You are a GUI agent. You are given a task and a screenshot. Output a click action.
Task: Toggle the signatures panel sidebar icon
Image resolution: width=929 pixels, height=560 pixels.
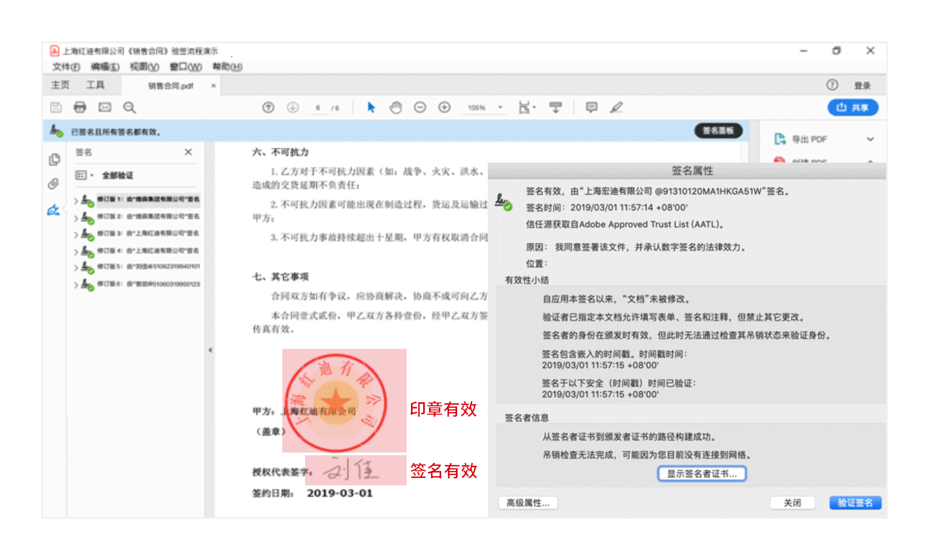pos(53,210)
